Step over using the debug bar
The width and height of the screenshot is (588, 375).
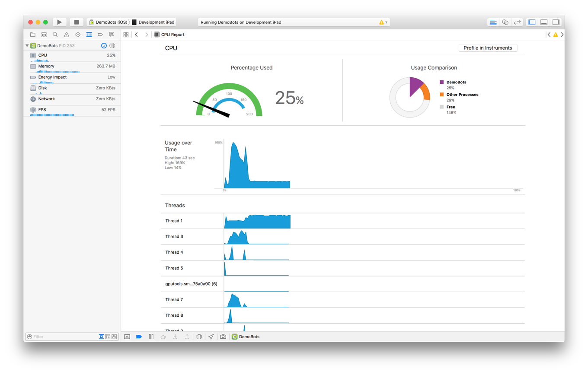[x=163, y=337]
